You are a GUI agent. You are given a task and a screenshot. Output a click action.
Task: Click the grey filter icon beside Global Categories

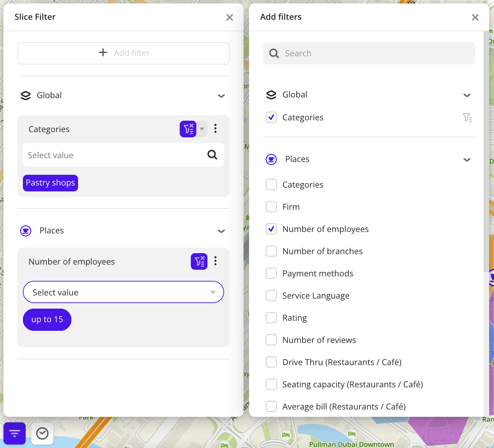(467, 118)
